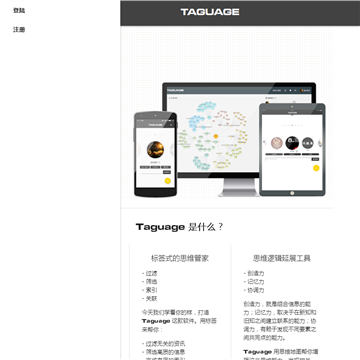Click the paragraph starting '今天我们学着你的样'
This screenshot has width=360, height=360.
click(x=180, y=321)
